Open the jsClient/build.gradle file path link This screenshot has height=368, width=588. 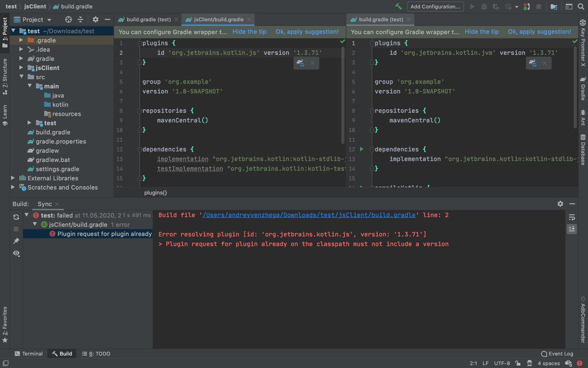click(x=309, y=215)
